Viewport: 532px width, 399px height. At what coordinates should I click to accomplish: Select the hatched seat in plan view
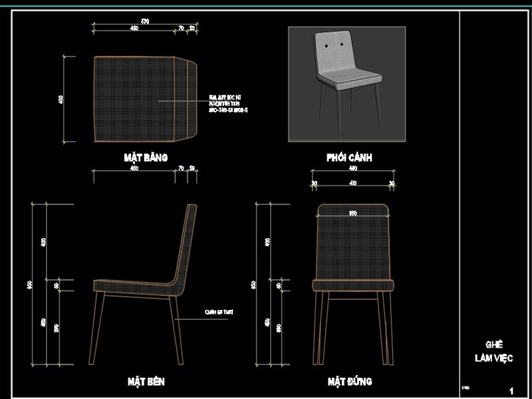tap(133, 100)
